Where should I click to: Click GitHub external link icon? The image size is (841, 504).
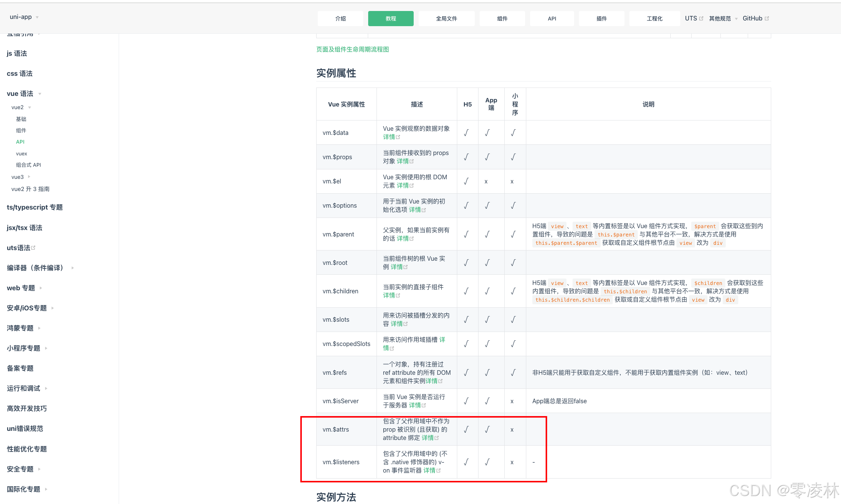tap(767, 19)
